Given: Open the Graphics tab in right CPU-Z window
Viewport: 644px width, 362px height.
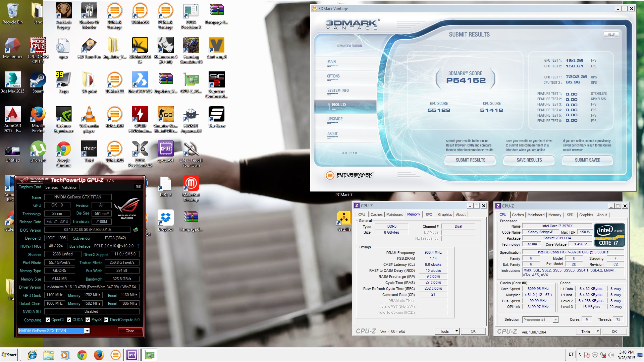Looking at the screenshot, I should 586,215.
